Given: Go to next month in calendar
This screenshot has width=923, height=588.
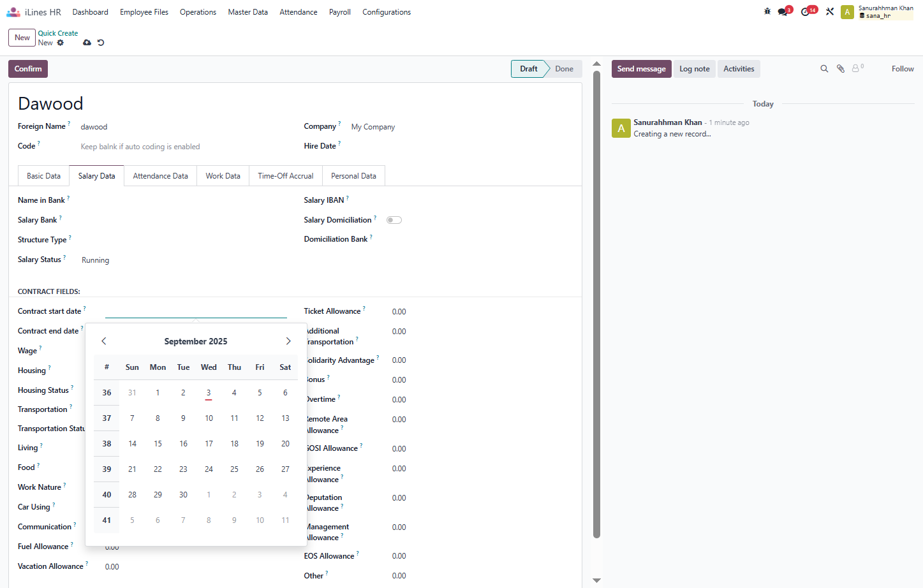Looking at the screenshot, I should click(288, 341).
